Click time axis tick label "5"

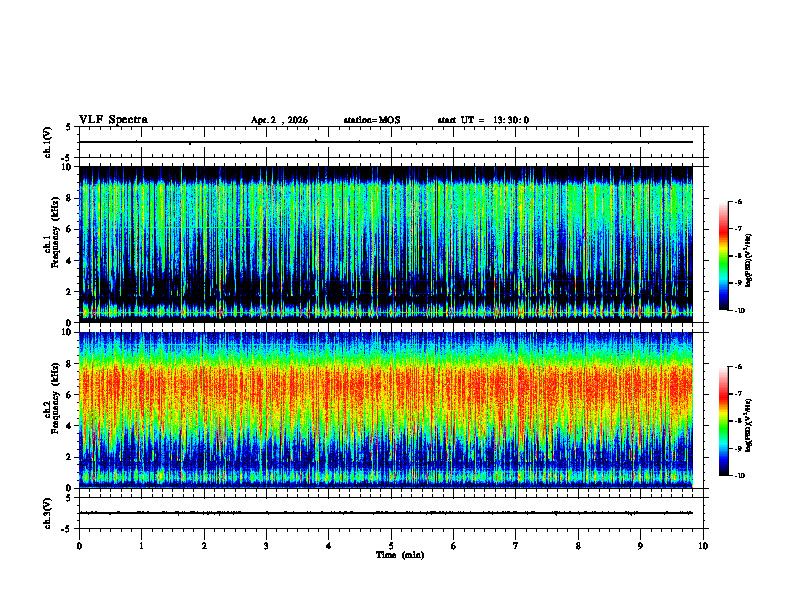(391, 546)
